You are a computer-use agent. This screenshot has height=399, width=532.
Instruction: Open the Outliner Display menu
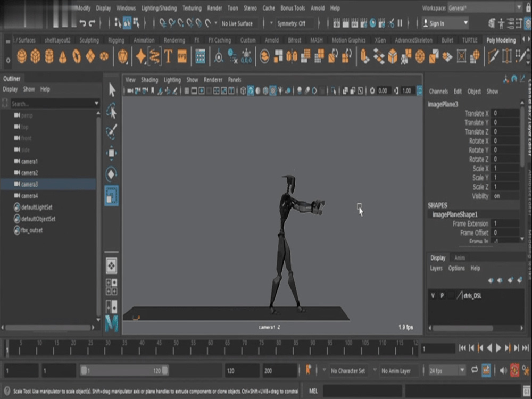coord(10,89)
